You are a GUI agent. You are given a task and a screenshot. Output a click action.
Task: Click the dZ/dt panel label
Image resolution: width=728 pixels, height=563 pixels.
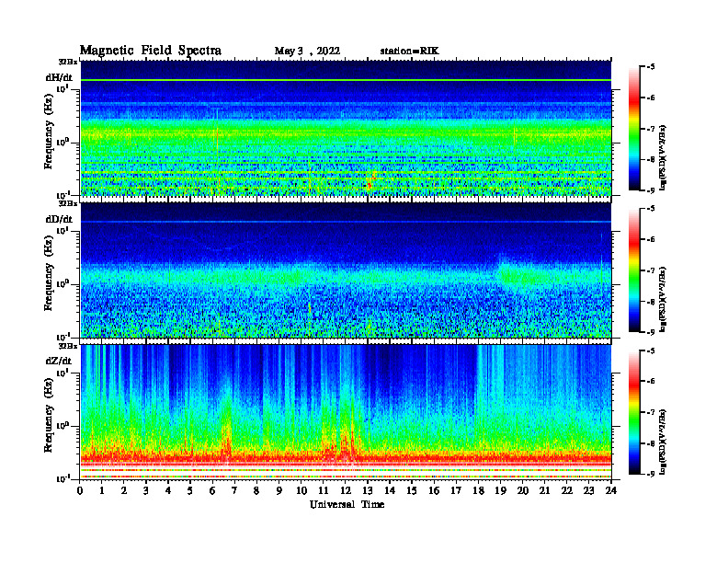[x=59, y=361]
